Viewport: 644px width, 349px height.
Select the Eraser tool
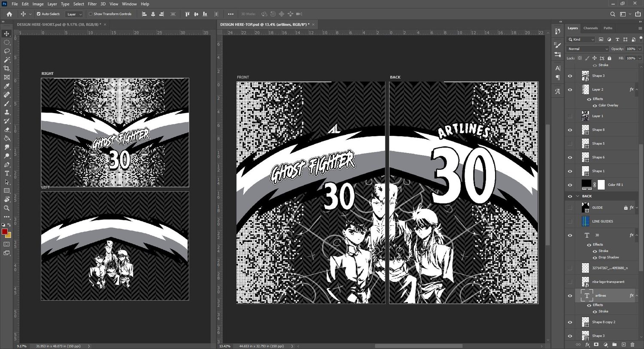tap(6, 130)
